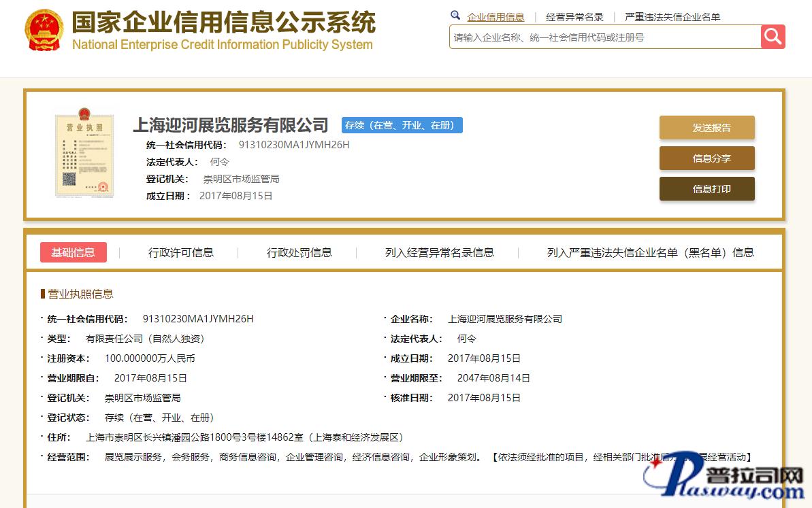The height and width of the screenshot is (508, 812).
Task: Click the 信息分享 button
Action: (x=707, y=158)
